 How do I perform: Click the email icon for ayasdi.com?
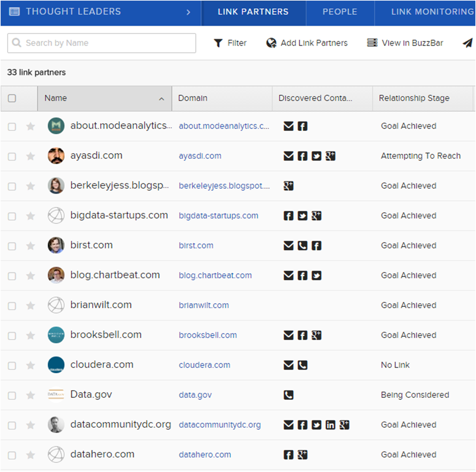[288, 156]
